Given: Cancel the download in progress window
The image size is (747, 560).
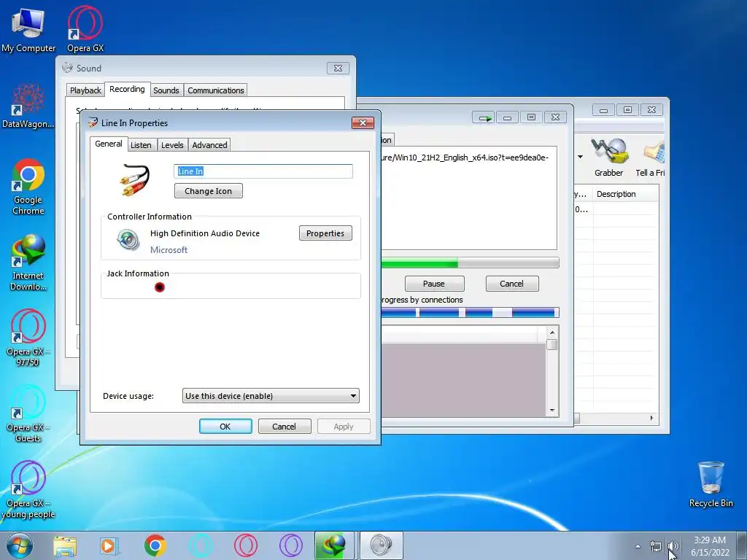Looking at the screenshot, I should (511, 284).
